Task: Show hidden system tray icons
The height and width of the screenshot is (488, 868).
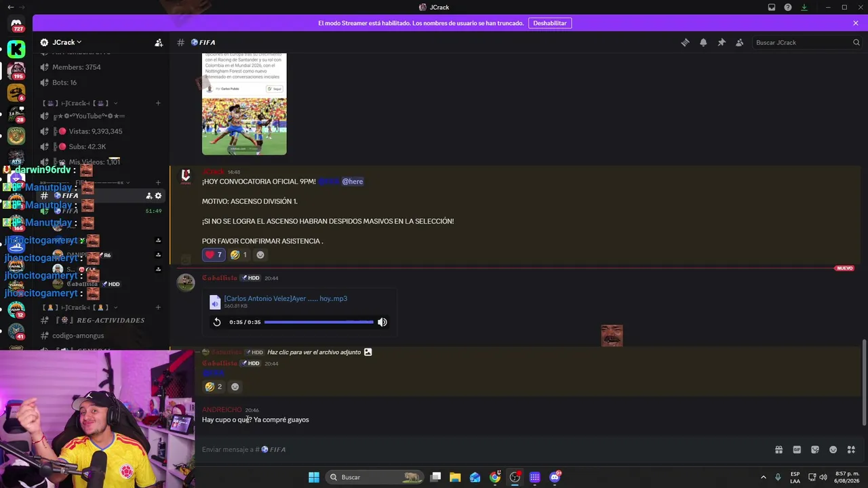Action: point(764,477)
